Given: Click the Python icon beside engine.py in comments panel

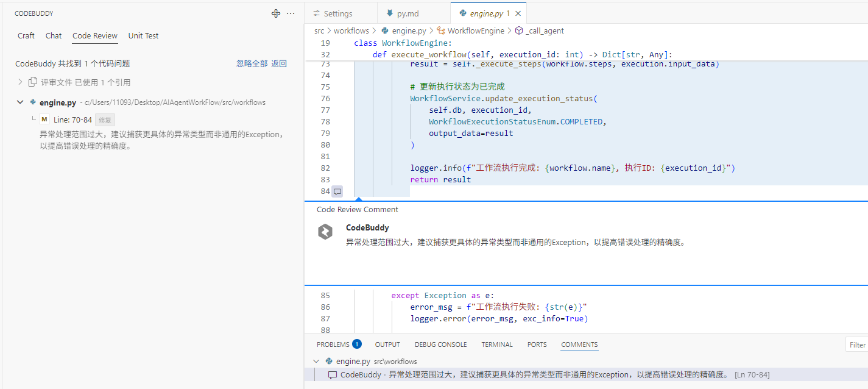Looking at the screenshot, I should pyautogui.click(x=329, y=361).
